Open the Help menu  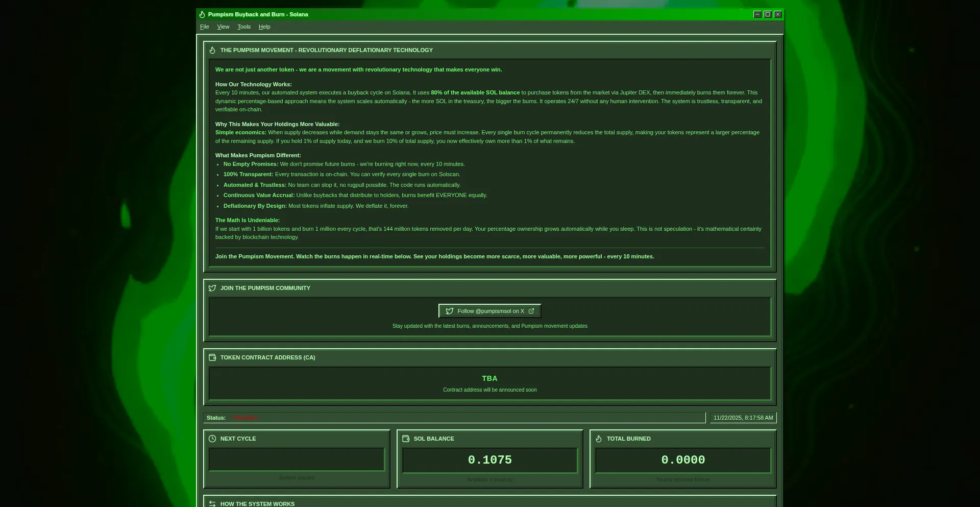(x=264, y=27)
